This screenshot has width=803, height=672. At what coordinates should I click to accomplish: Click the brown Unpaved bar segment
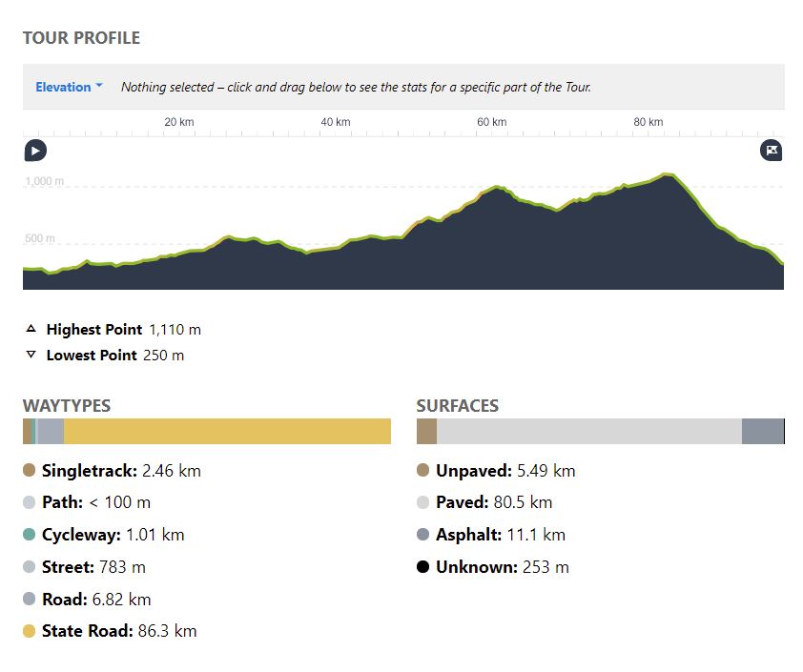pos(426,431)
